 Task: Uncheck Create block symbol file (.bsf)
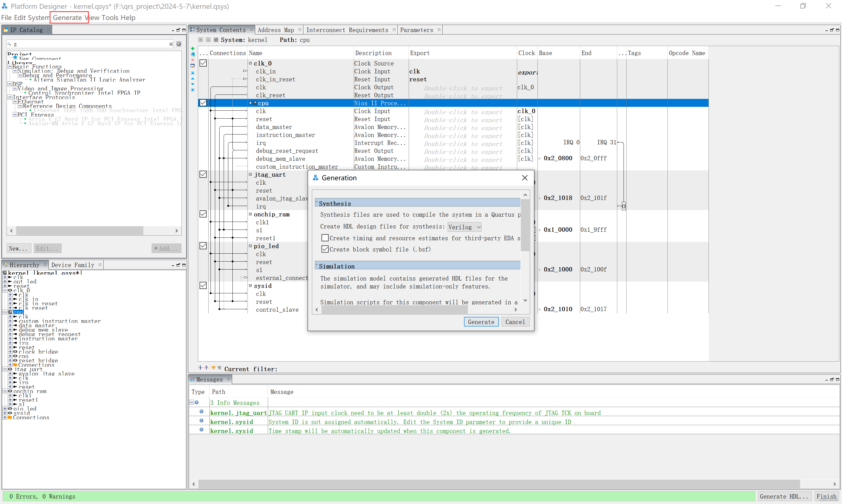(325, 249)
